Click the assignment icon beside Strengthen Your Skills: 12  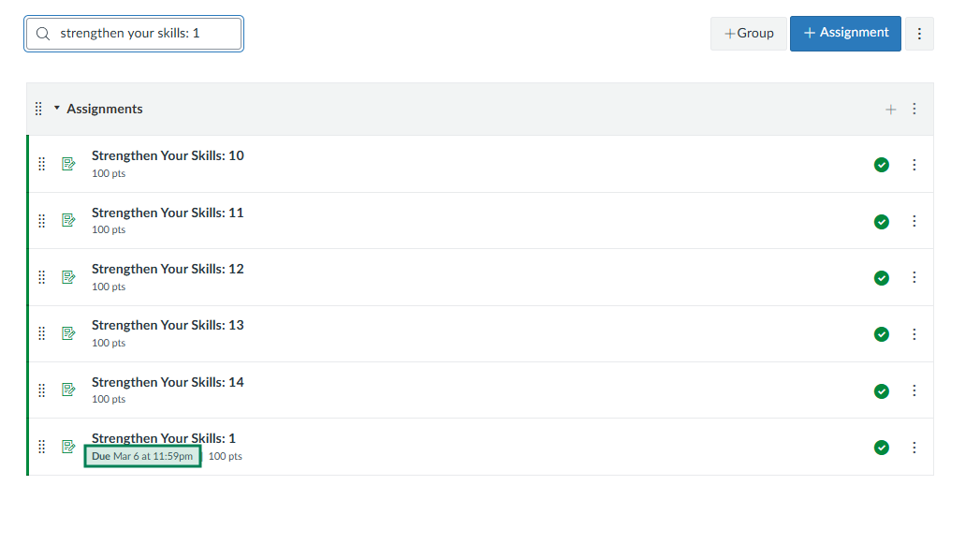(68, 277)
